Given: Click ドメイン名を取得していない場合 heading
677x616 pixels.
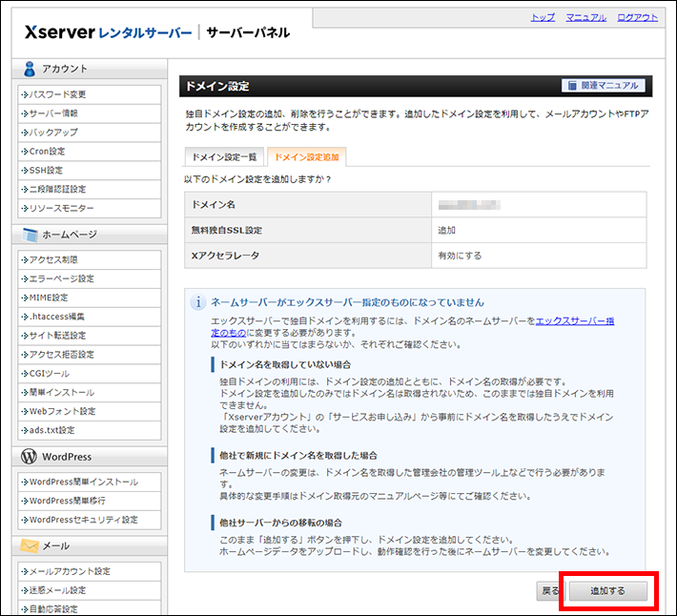Looking at the screenshot, I should point(285,365).
